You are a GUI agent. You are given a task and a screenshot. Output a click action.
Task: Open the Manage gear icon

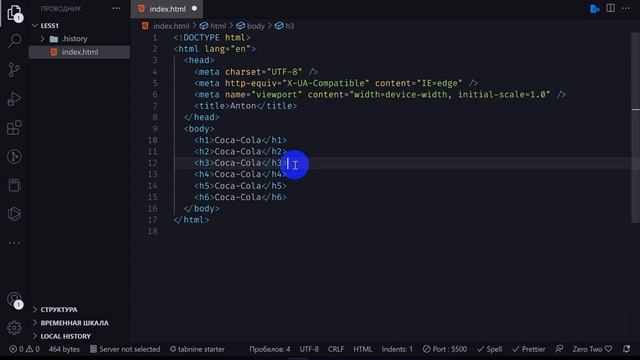click(14, 328)
